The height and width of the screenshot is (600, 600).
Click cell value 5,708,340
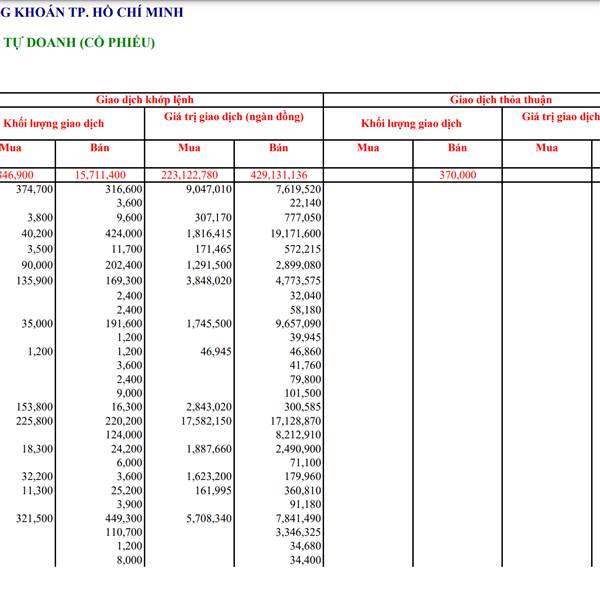tap(209, 519)
